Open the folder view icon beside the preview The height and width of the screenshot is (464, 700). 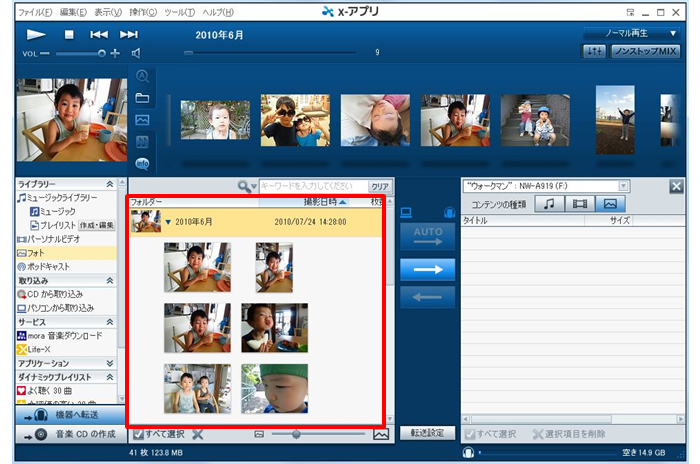(x=142, y=98)
